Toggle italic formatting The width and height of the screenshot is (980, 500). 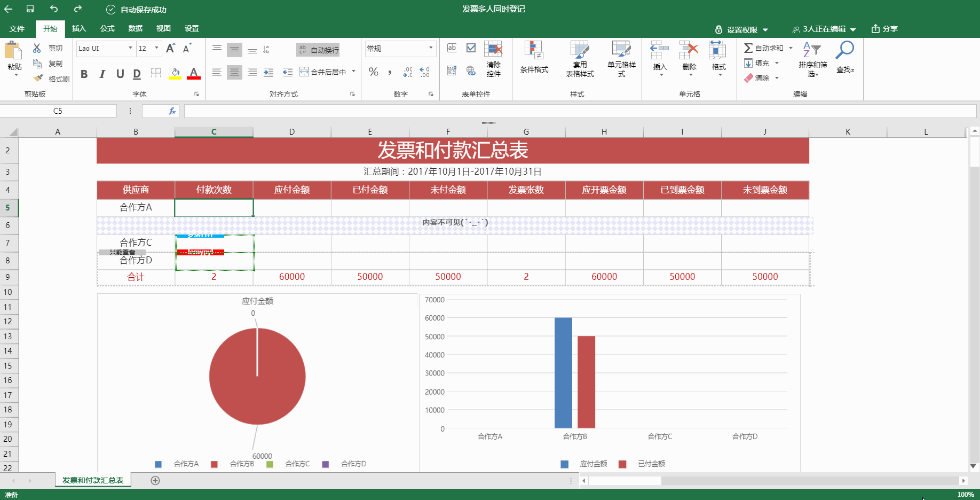click(x=102, y=74)
